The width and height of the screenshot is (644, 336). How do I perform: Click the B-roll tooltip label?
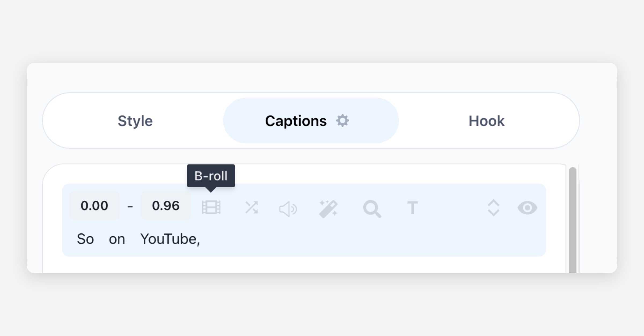click(x=211, y=176)
